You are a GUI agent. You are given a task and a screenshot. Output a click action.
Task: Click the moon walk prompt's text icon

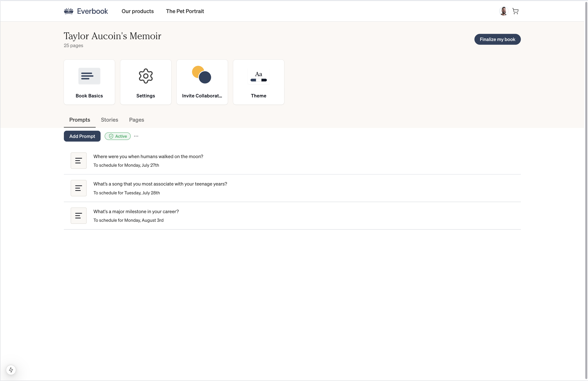tap(79, 161)
